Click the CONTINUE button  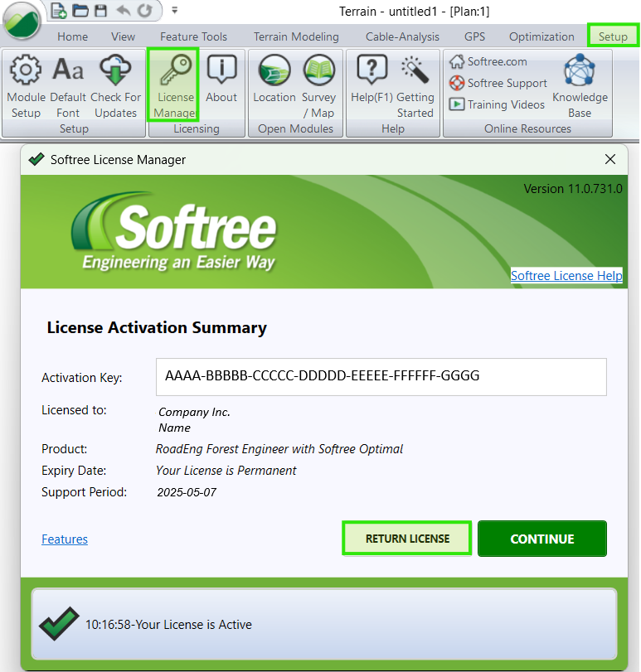[542, 539]
